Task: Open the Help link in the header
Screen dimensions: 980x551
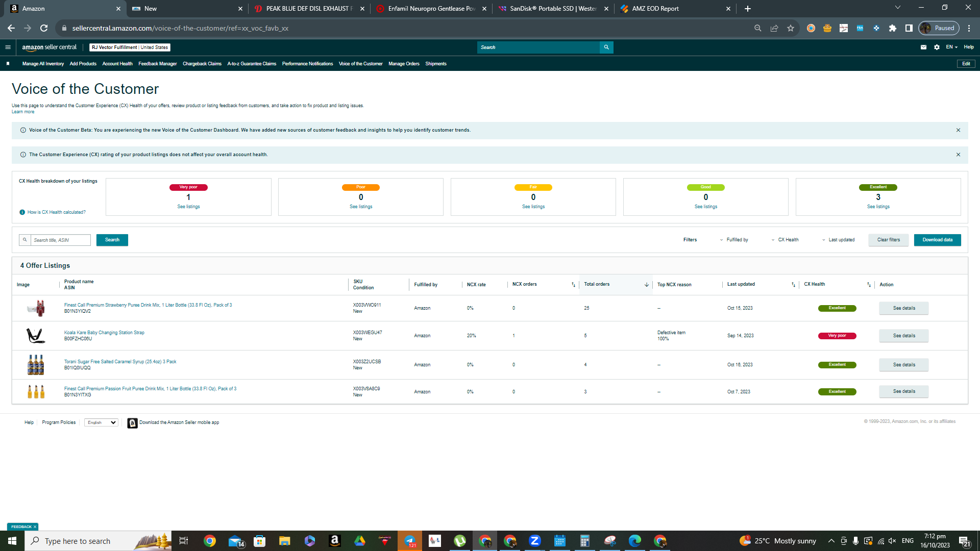Action: (969, 47)
